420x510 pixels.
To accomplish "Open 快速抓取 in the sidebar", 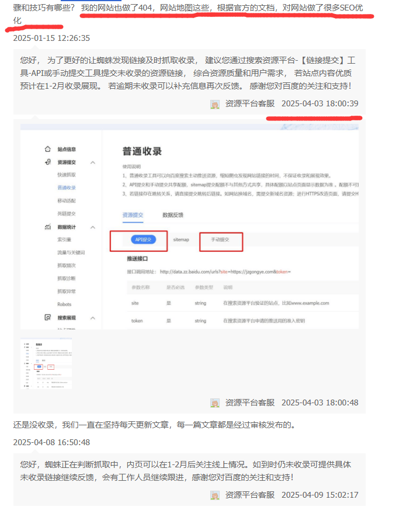I will coord(67,175).
